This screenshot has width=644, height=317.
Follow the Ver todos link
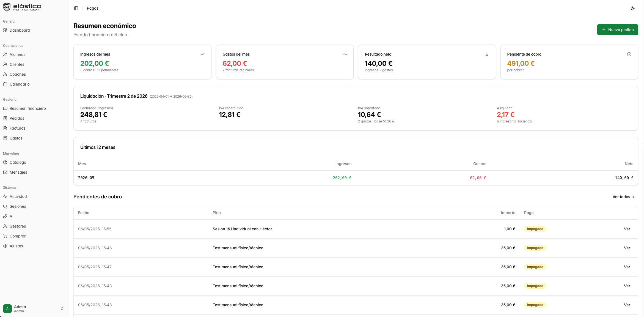pos(624,197)
